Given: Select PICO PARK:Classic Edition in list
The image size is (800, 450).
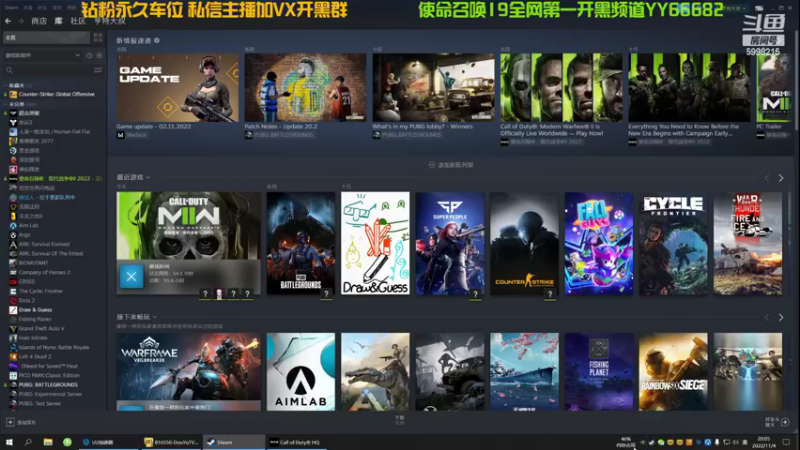Looking at the screenshot, I should click(49, 375).
